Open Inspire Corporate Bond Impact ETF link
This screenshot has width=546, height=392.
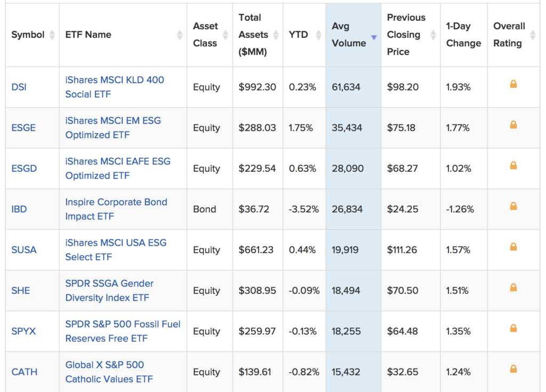click(x=116, y=210)
